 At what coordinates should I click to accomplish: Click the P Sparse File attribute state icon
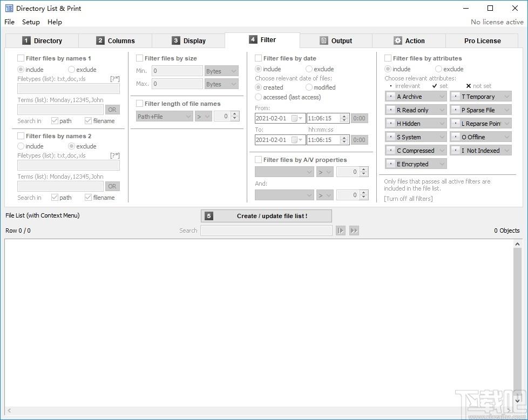pyautogui.click(x=455, y=110)
